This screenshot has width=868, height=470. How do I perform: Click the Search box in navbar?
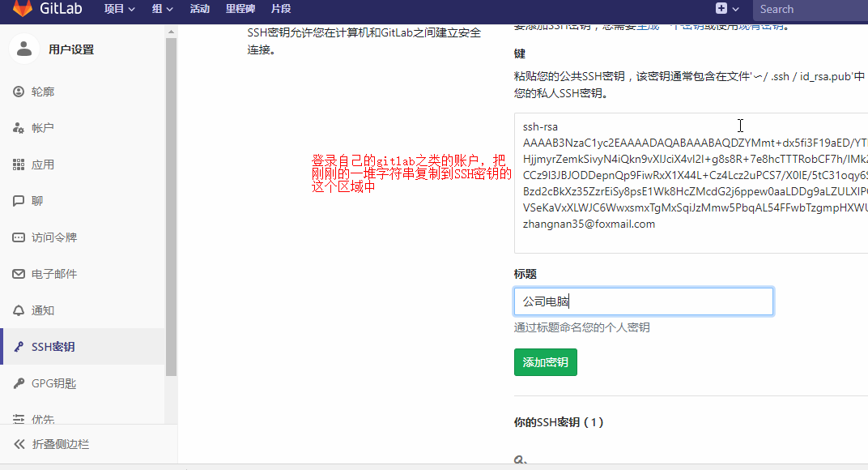click(x=811, y=10)
